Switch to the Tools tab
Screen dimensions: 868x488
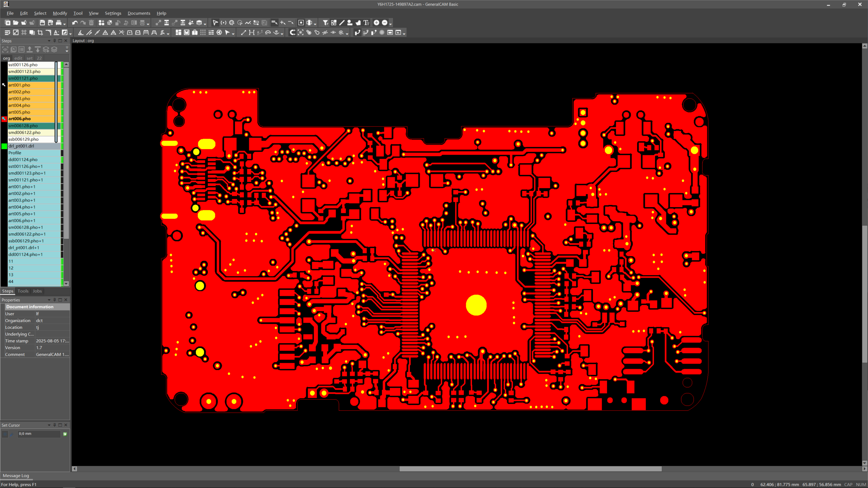click(x=23, y=291)
